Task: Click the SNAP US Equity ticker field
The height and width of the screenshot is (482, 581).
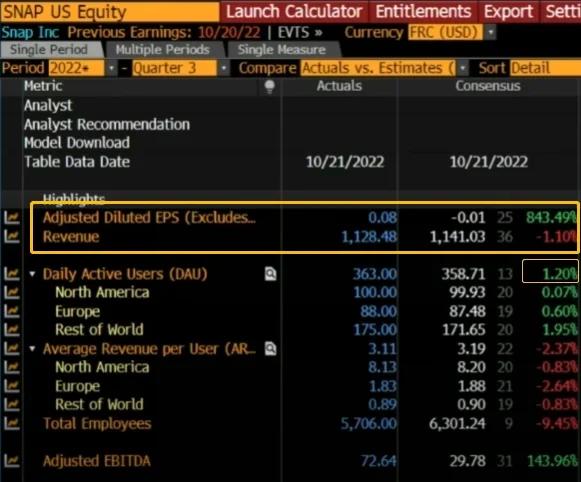Action: click(x=110, y=11)
